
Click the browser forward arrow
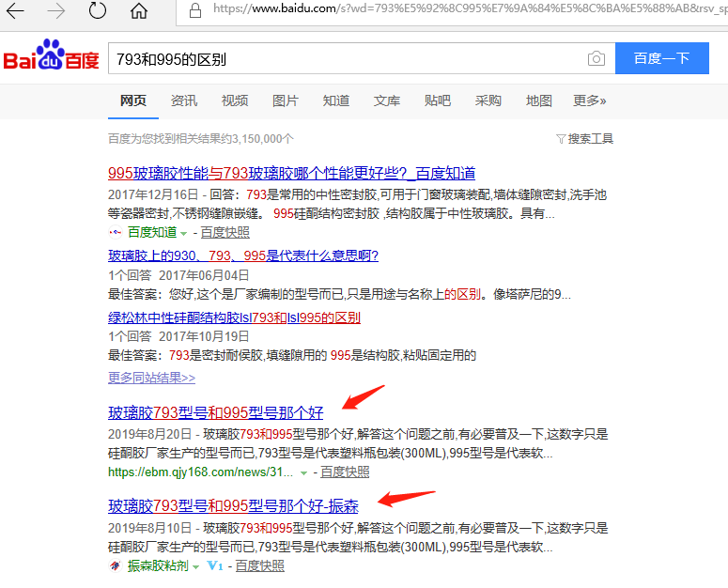(x=56, y=10)
